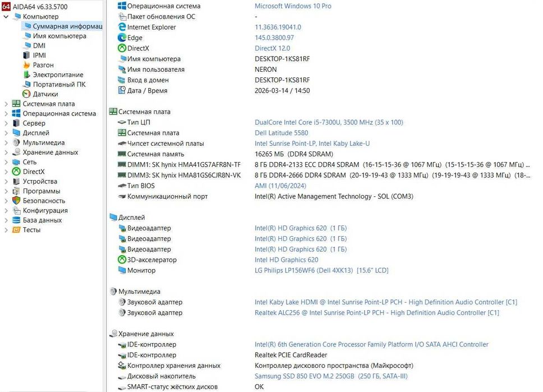Click the Электропитание battery icon
This screenshot has height=392, width=543.
click(x=27, y=75)
